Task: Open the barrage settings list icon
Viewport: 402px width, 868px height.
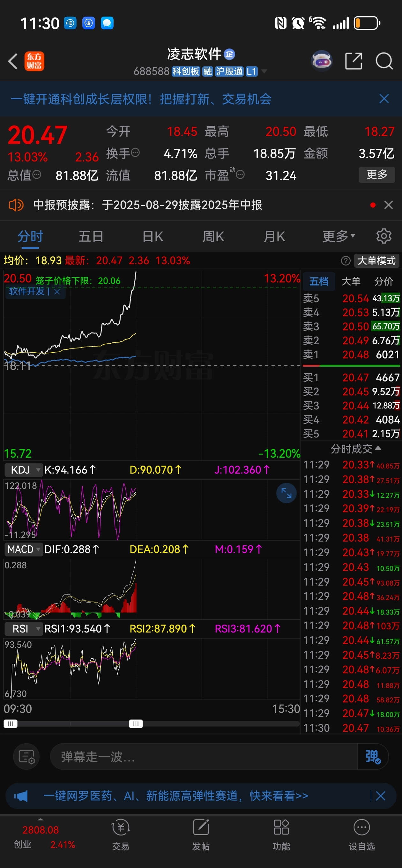Action: click(26, 756)
